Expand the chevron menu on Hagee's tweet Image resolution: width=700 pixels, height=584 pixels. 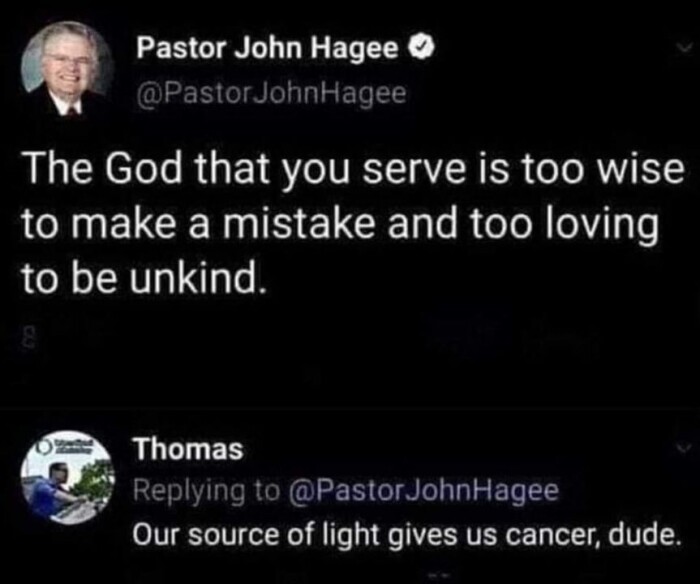coord(685,46)
